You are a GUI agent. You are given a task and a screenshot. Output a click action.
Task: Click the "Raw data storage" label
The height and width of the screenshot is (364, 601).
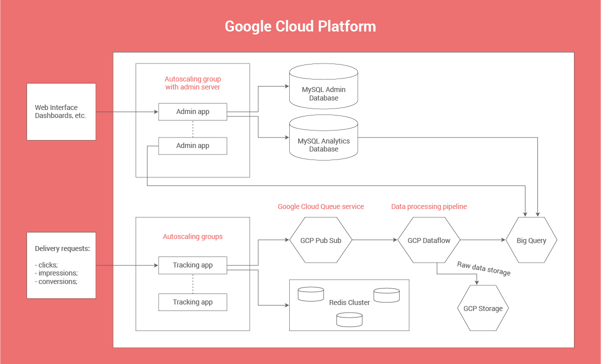(x=484, y=268)
